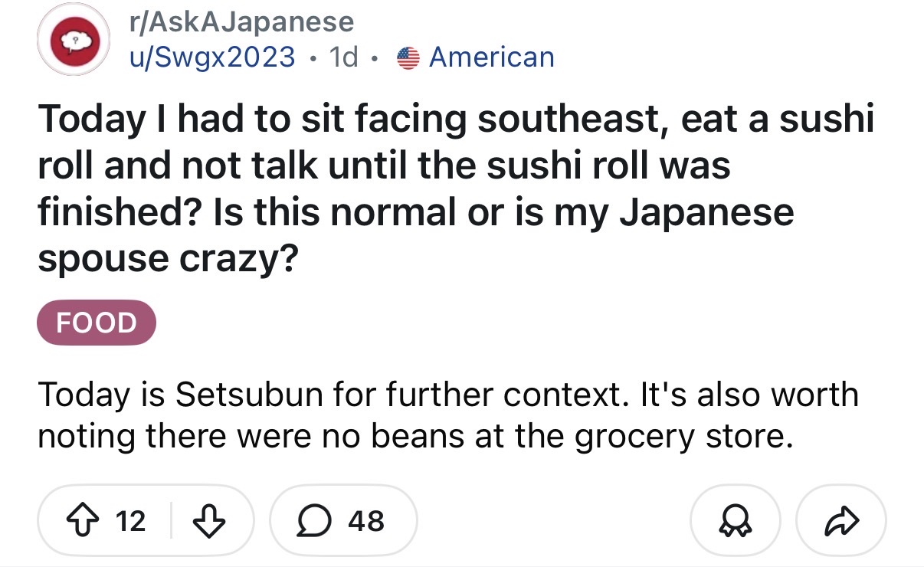The image size is (924, 567).
Task: Click the 12 upvote count
Action: tap(130, 521)
